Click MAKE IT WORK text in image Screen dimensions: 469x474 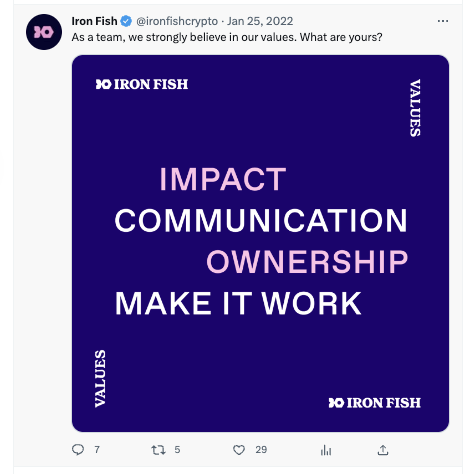tap(238, 303)
